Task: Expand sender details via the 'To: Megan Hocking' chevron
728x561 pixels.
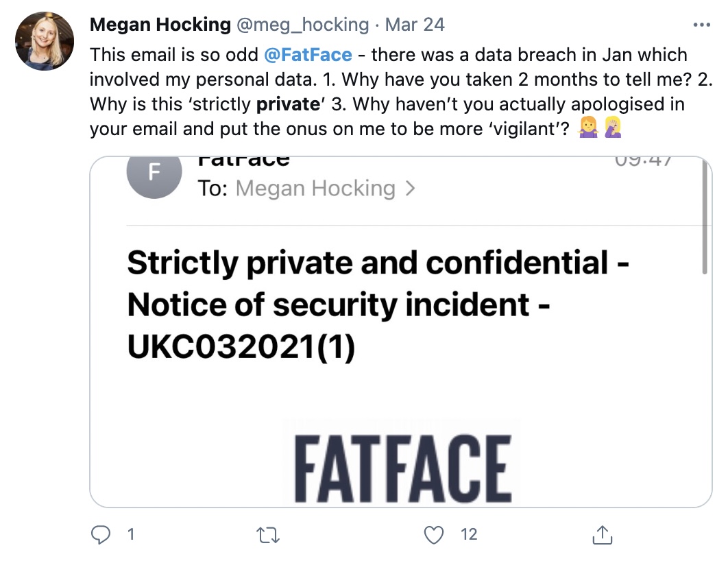Action: 411,188
